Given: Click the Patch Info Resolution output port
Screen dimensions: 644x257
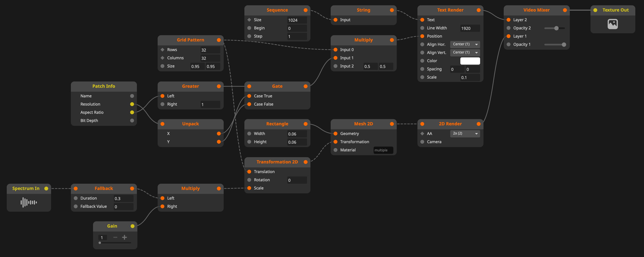Looking at the screenshot, I should tap(132, 104).
